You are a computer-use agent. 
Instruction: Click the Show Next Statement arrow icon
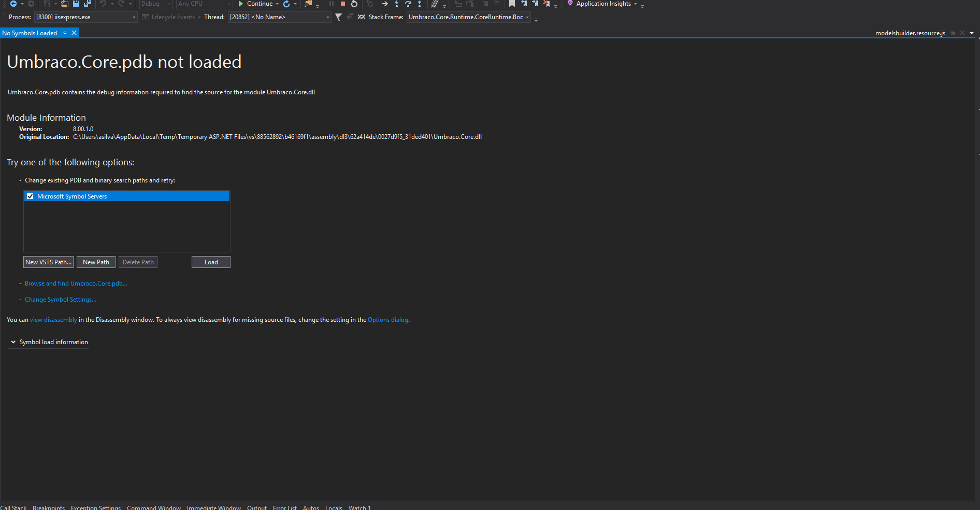click(385, 4)
